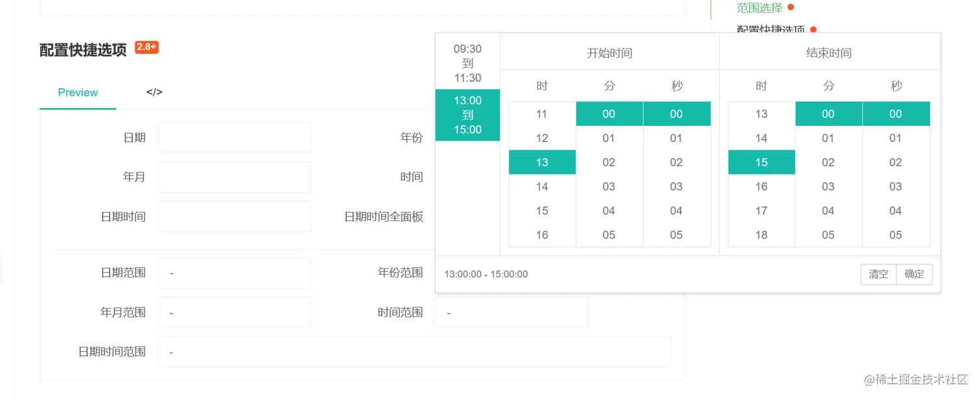Open the 配置快捷选项 sidebar link
The height and width of the screenshot is (398, 980).
(x=771, y=30)
